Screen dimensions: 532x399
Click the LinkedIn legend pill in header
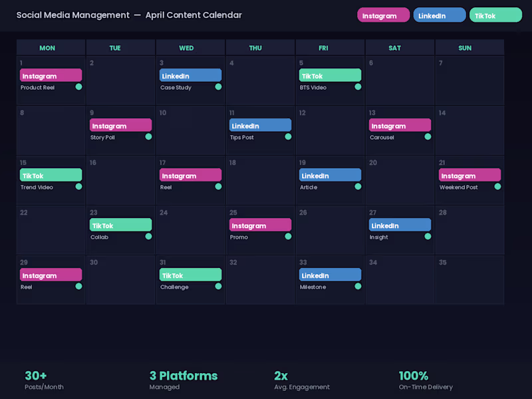click(x=440, y=15)
